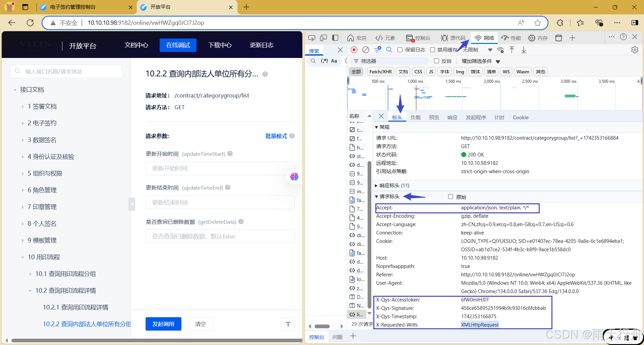The width and height of the screenshot is (644, 345).
Task: Refresh the current page
Action: pos(30,23)
